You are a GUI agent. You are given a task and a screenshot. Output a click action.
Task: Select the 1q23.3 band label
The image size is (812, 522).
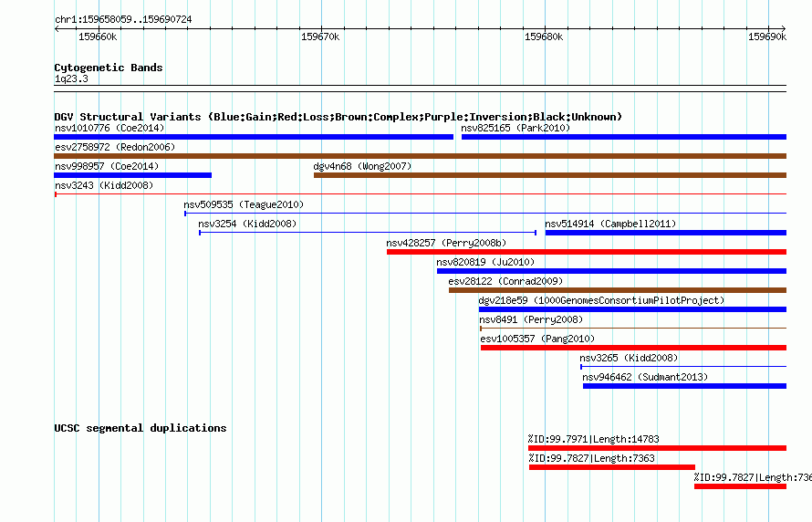pos(71,78)
